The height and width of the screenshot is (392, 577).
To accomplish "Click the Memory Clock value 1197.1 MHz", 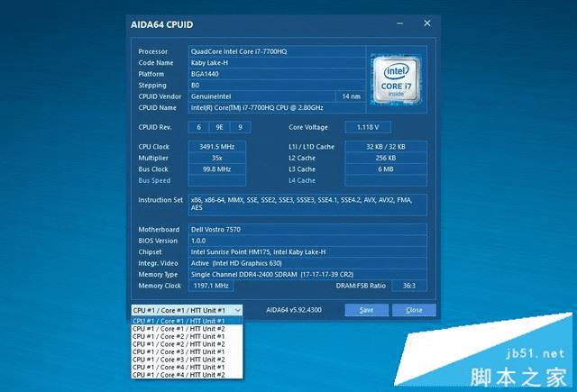I will tap(211, 286).
